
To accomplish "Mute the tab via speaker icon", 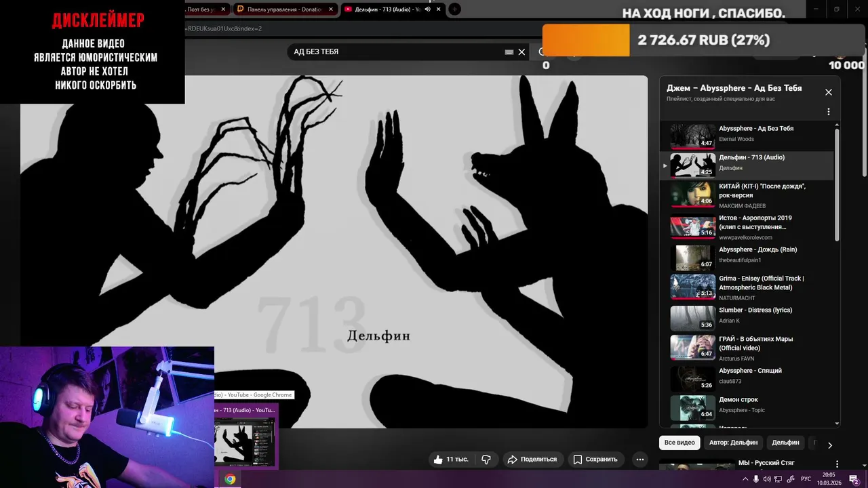I will (x=427, y=9).
